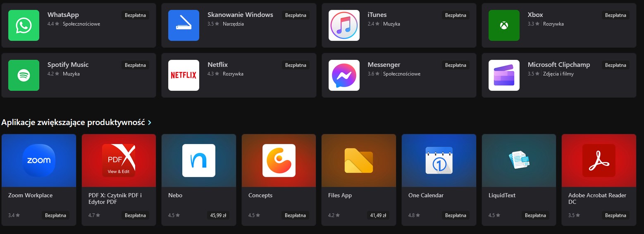Click the PDF X View & Edit icon
Image resolution: width=644 pixels, height=234 pixels.
click(x=119, y=161)
